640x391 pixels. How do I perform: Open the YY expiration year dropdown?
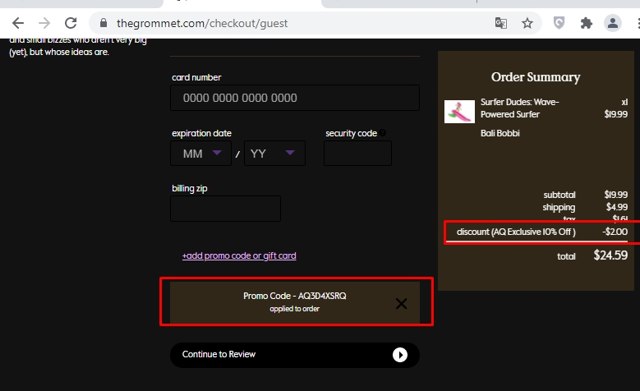(x=275, y=153)
